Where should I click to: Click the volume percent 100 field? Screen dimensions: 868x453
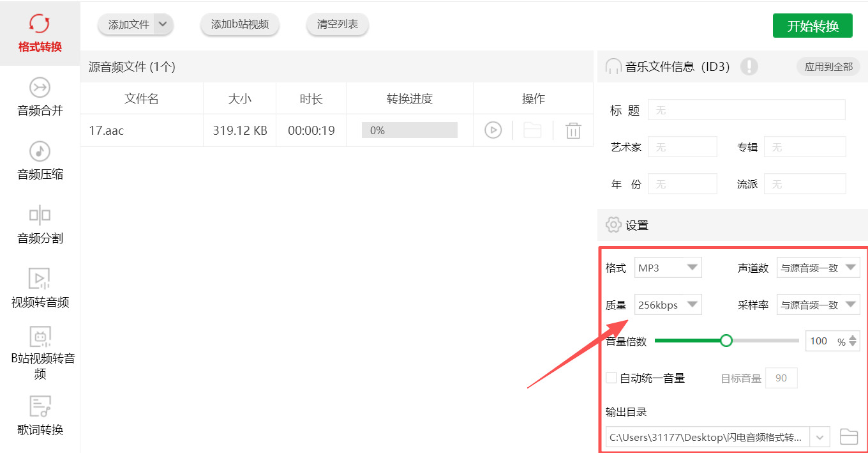coord(819,341)
